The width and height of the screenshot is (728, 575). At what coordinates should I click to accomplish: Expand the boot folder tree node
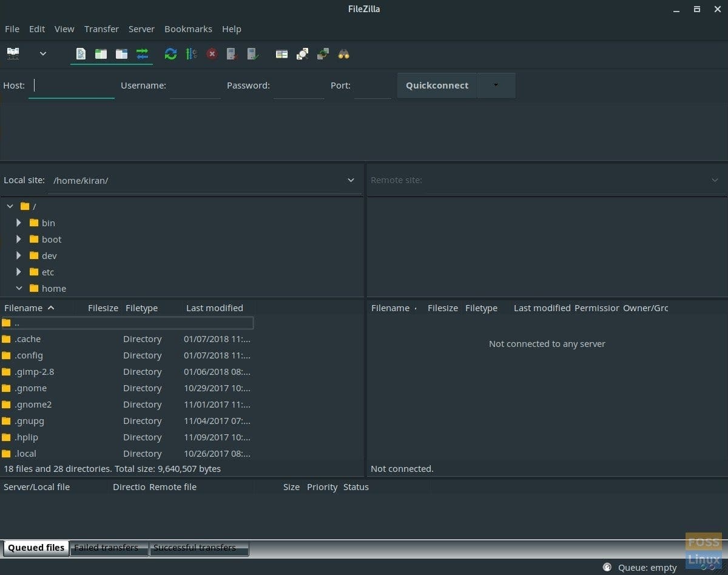(x=19, y=239)
